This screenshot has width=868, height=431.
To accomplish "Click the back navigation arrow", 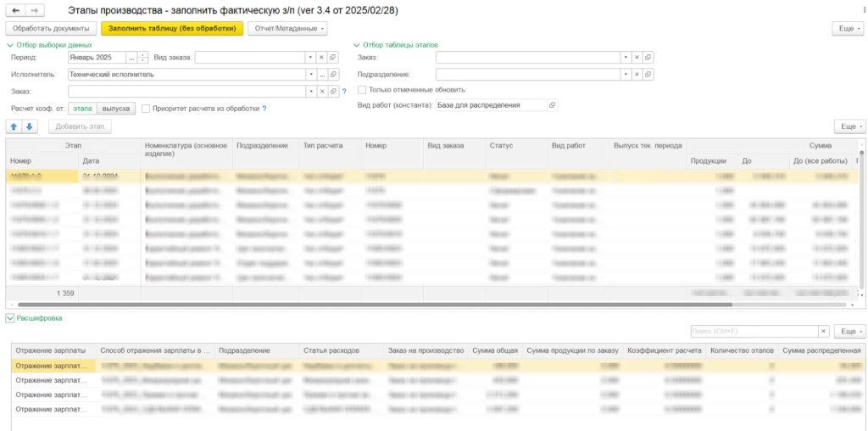I will 15,10.
